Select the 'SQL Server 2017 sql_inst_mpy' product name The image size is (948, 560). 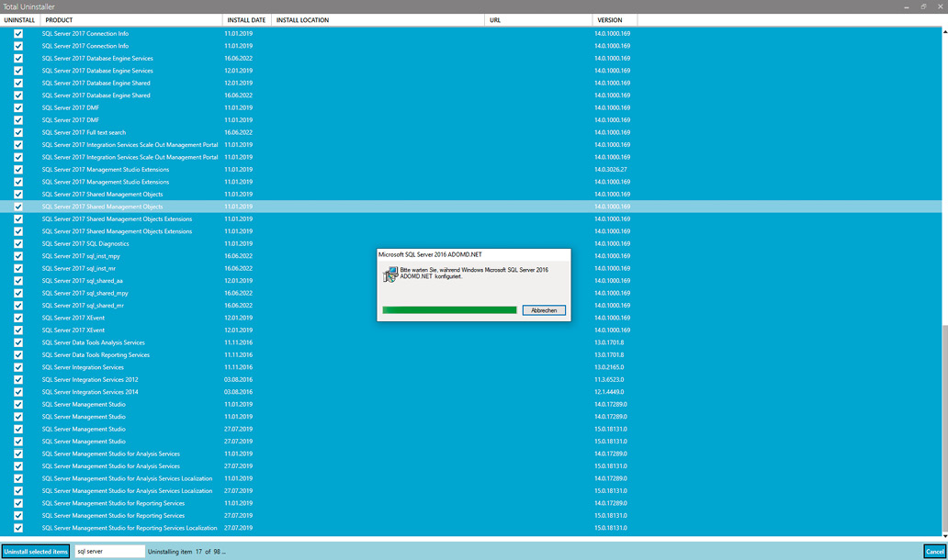point(81,256)
